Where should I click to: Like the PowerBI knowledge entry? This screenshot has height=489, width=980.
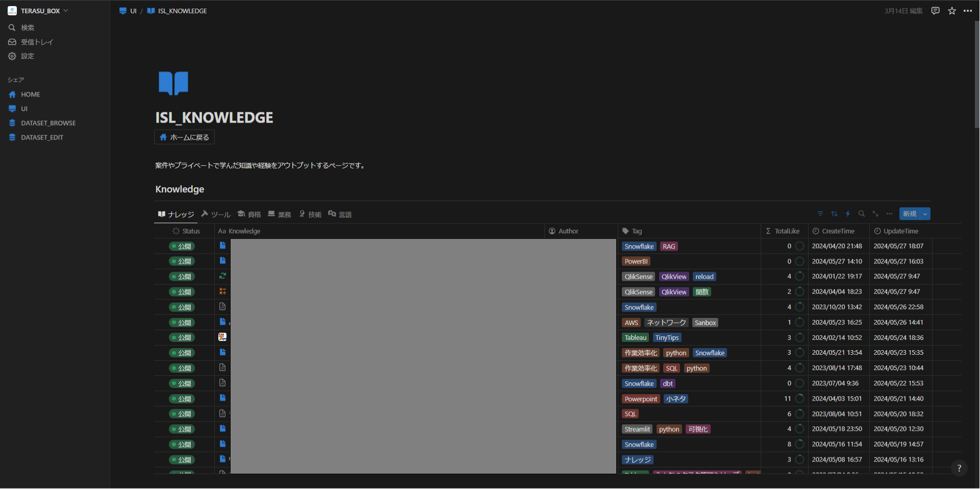pyautogui.click(x=799, y=261)
